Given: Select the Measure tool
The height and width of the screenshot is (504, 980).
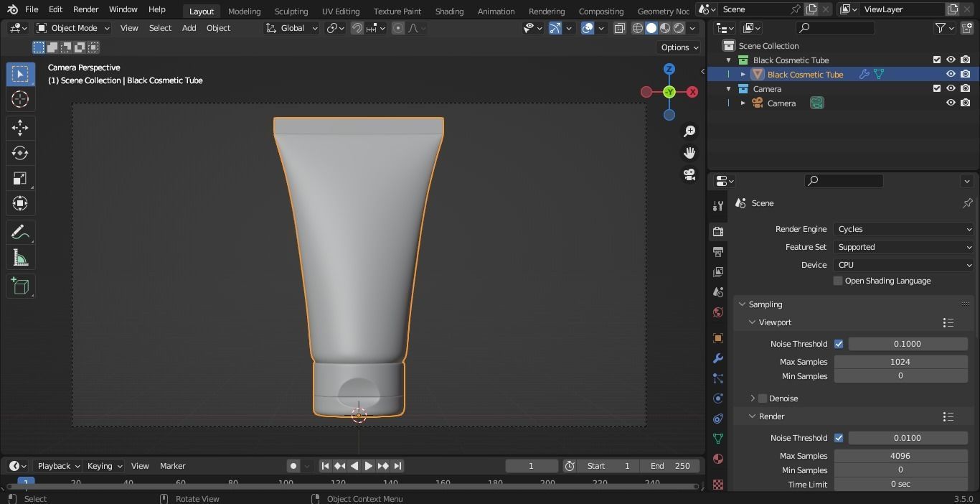Looking at the screenshot, I should (x=20, y=258).
